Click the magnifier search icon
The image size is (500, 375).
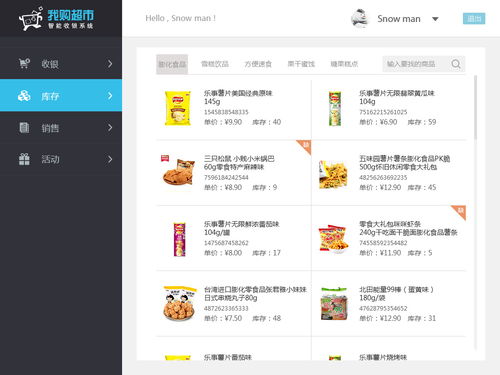coord(456,64)
